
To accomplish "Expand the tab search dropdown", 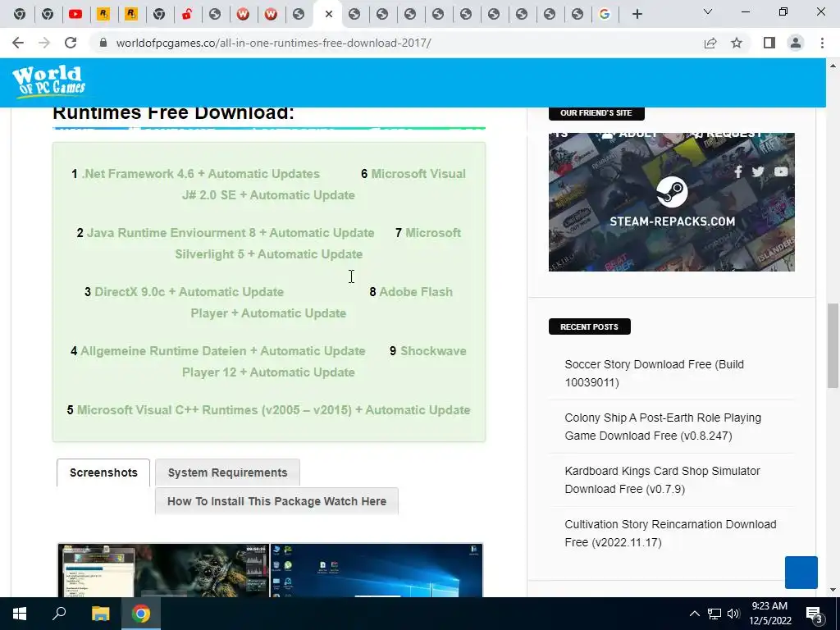I will [x=708, y=11].
